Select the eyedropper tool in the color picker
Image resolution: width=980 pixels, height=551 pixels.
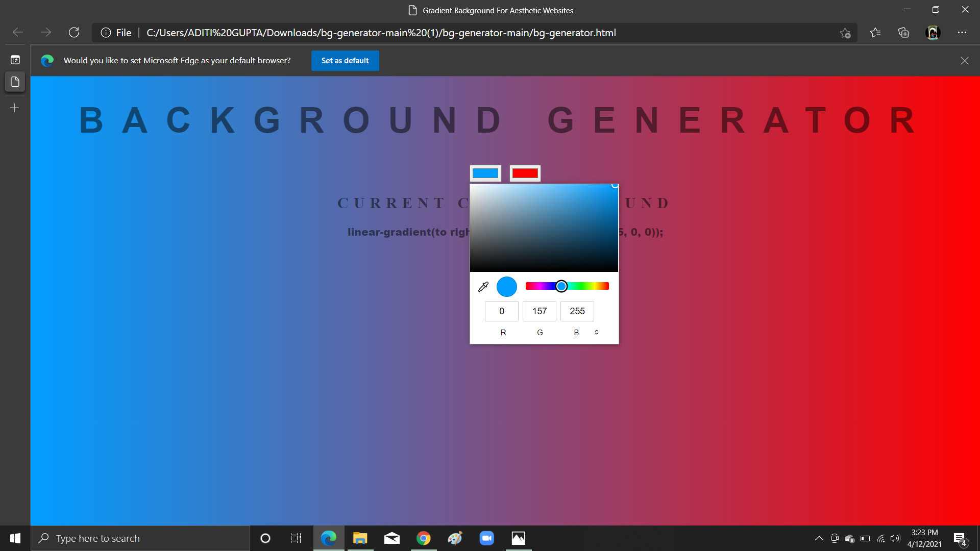[482, 286]
